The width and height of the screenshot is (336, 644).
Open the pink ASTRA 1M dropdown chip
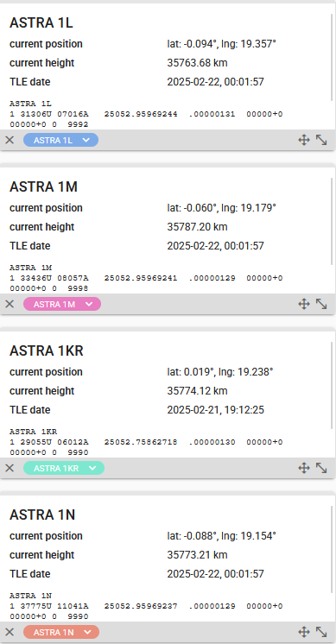(x=62, y=304)
